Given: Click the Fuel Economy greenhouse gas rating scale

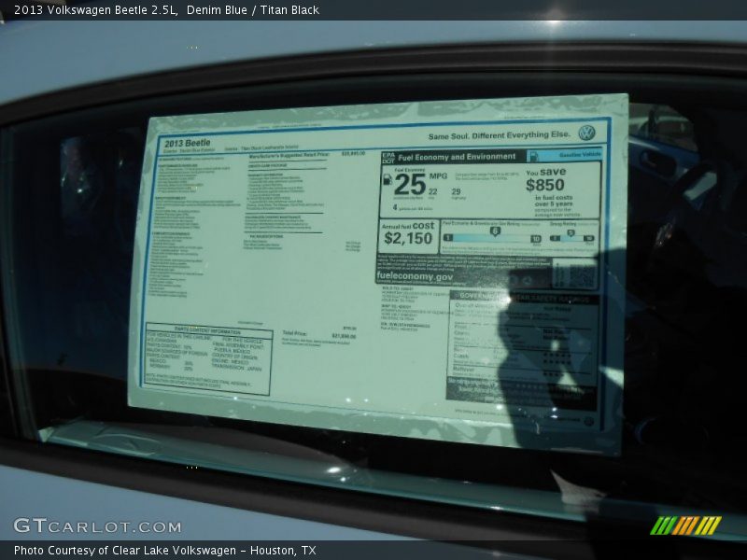Looking at the screenshot, I should [x=492, y=235].
